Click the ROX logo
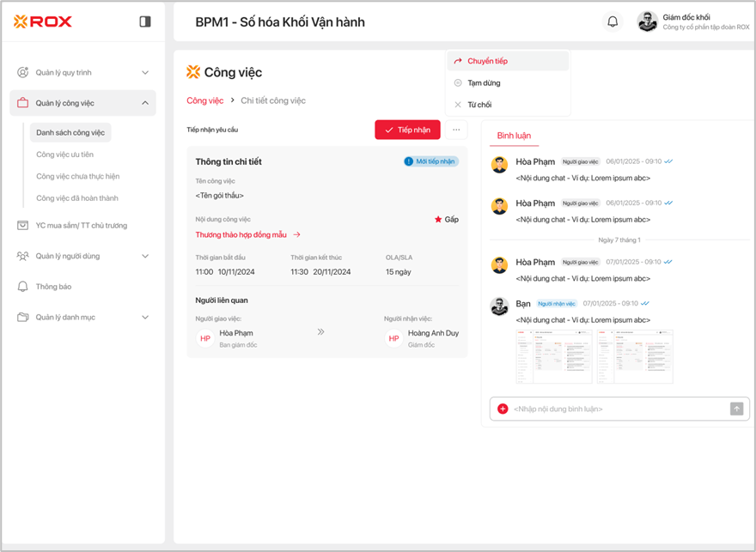756x552 pixels. (x=43, y=21)
